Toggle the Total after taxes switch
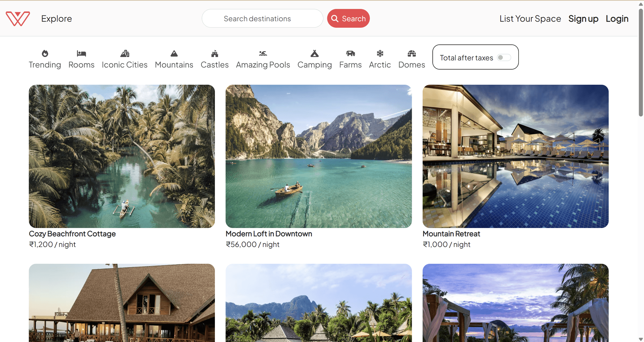Viewport: 644px width, 342px height. tap(504, 58)
